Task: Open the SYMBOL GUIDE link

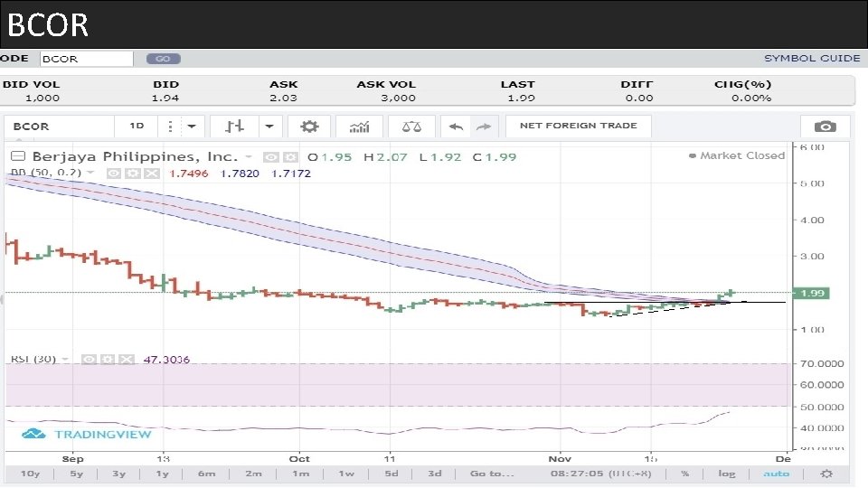Action: tap(812, 58)
